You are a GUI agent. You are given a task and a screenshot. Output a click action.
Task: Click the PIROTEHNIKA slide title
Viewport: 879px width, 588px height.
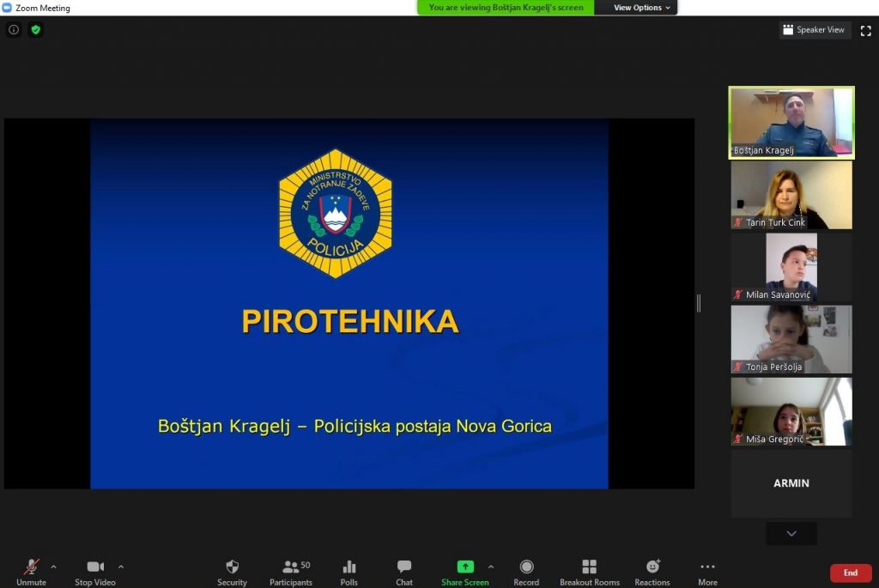pos(350,322)
